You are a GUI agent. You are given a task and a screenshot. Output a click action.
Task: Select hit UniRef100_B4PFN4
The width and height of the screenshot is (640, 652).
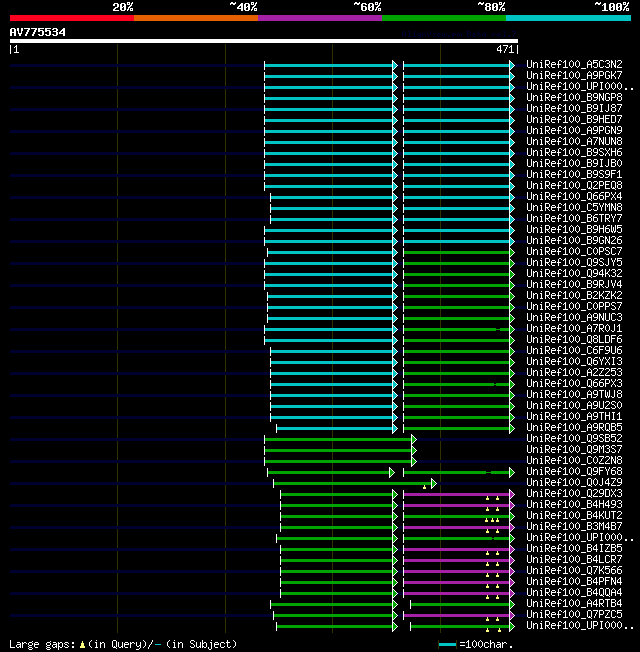pos(574,582)
